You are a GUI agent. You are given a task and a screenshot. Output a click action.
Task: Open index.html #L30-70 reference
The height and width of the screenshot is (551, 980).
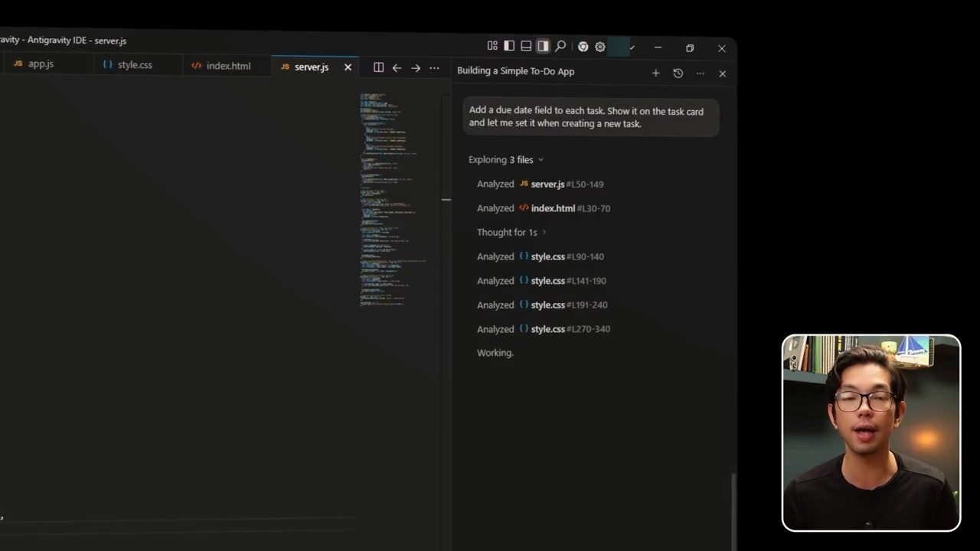pos(564,208)
